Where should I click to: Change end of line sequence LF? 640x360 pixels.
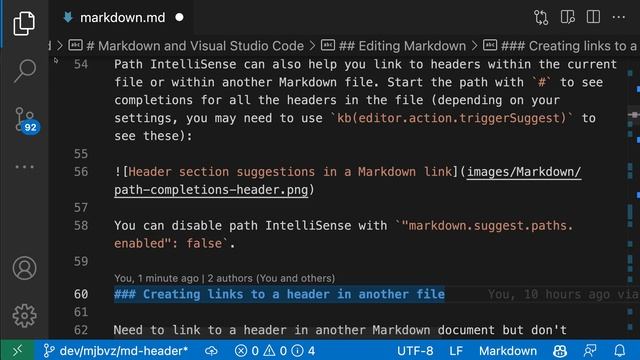click(x=456, y=351)
